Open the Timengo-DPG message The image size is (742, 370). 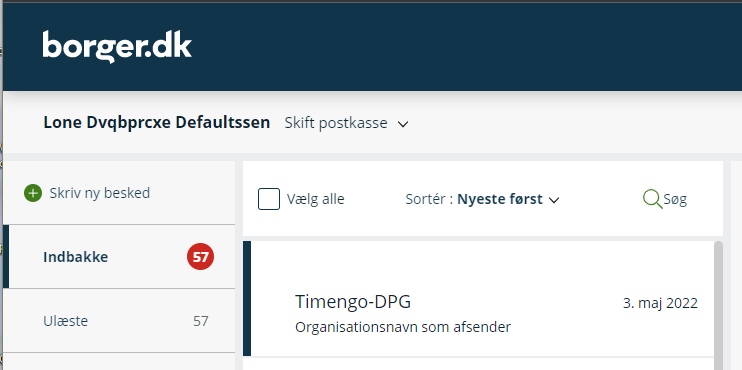click(478, 298)
